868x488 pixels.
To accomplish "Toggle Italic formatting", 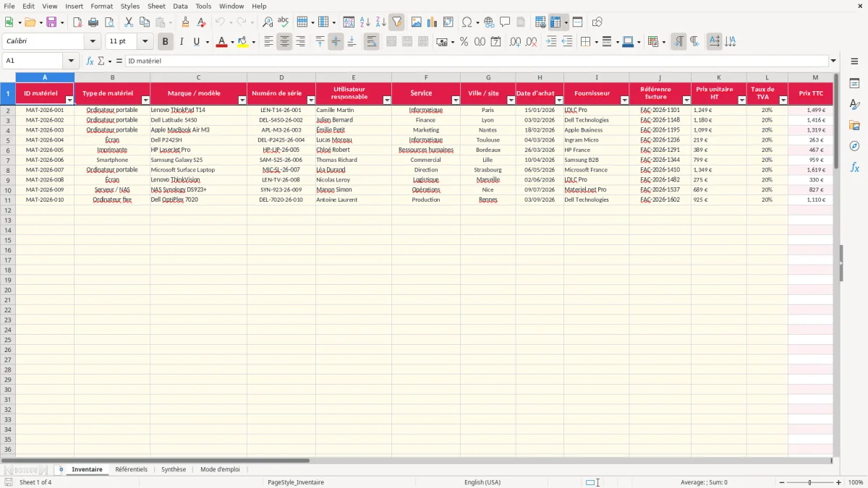I will click(182, 42).
